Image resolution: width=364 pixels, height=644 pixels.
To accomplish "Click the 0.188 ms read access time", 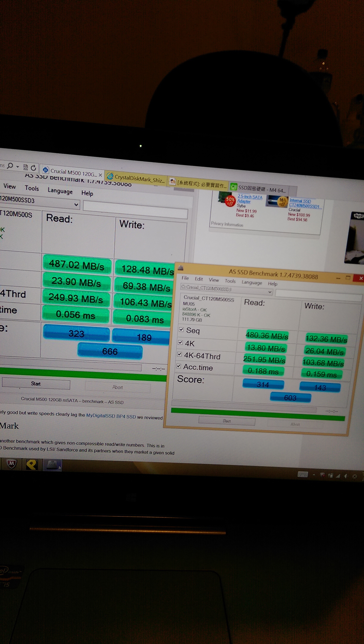I will click(263, 371).
